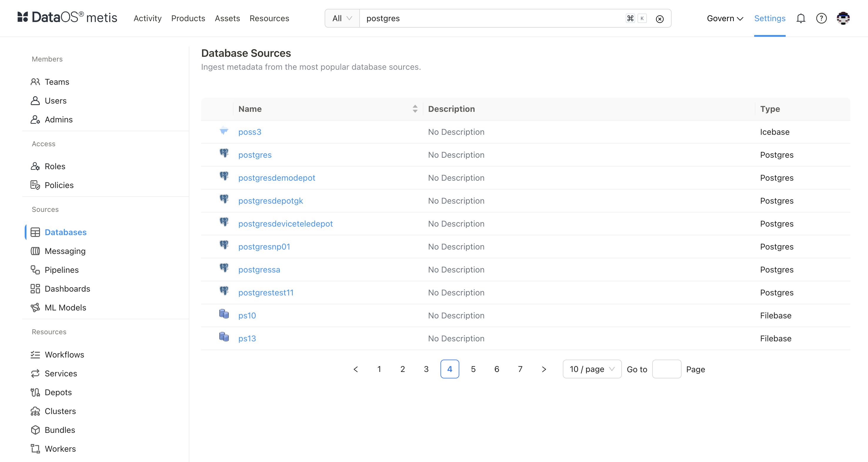Viewport: 868px width, 462px height.
Task: Select the Settings tab
Action: [769, 18]
